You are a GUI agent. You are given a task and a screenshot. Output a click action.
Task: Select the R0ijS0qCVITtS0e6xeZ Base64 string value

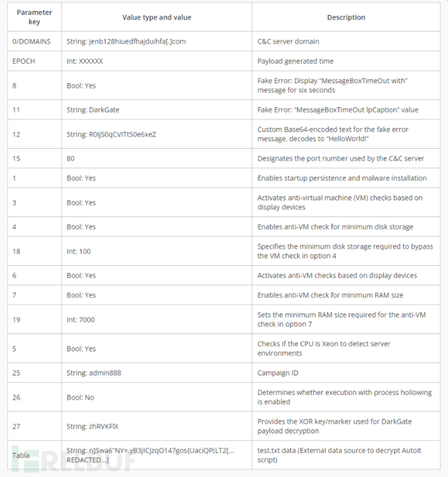coord(111,135)
